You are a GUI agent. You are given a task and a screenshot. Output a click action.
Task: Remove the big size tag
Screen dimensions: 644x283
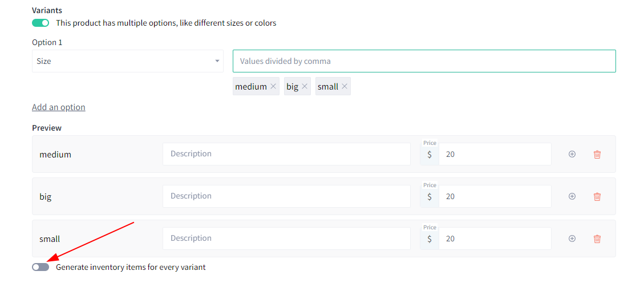305,87
